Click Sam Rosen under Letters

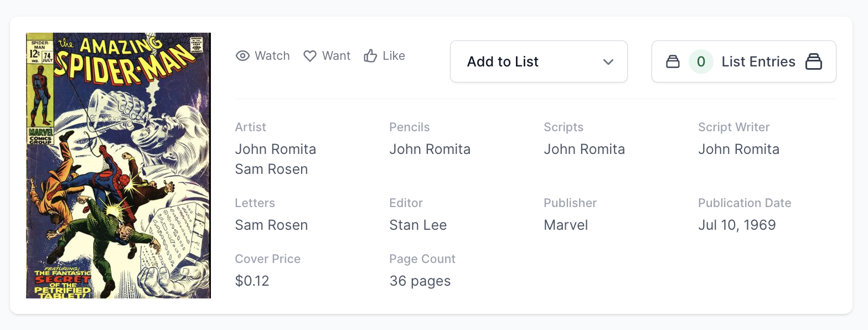[x=271, y=225]
